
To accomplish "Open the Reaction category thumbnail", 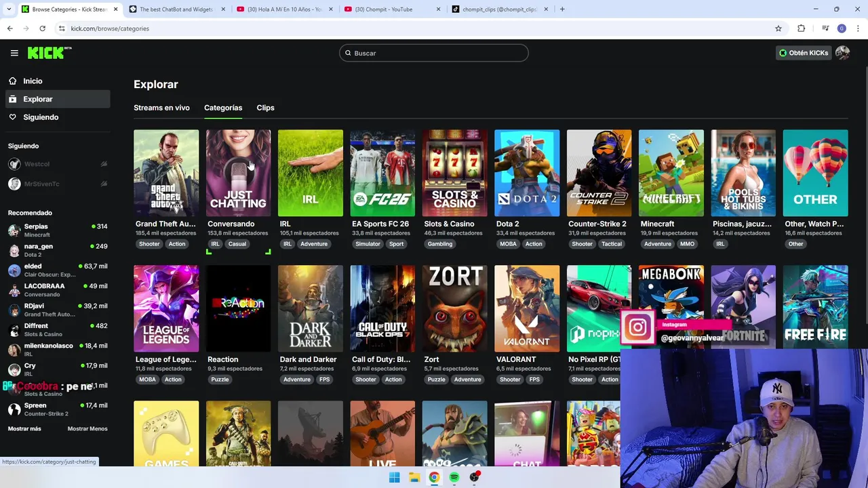I will (238, 308).
